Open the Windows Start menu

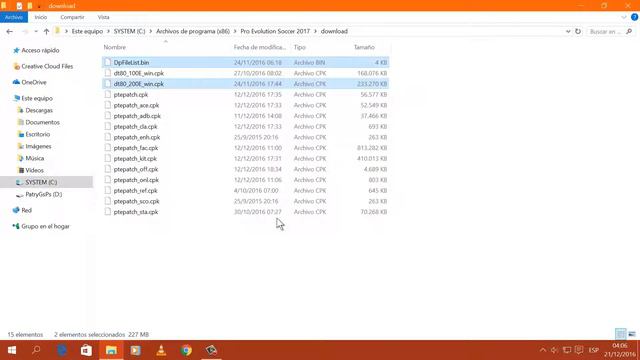(x=12, y=350)
